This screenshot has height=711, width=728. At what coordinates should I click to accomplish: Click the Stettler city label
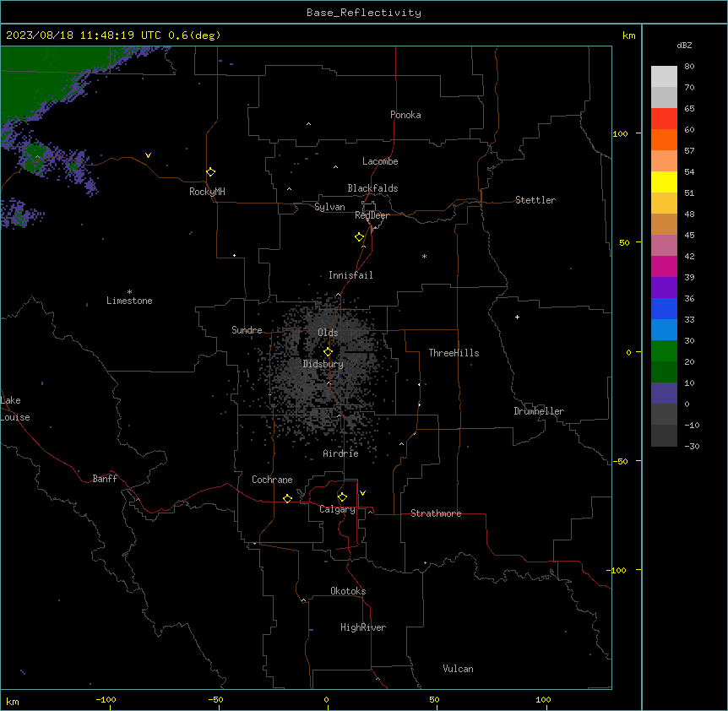click(535, 200)
